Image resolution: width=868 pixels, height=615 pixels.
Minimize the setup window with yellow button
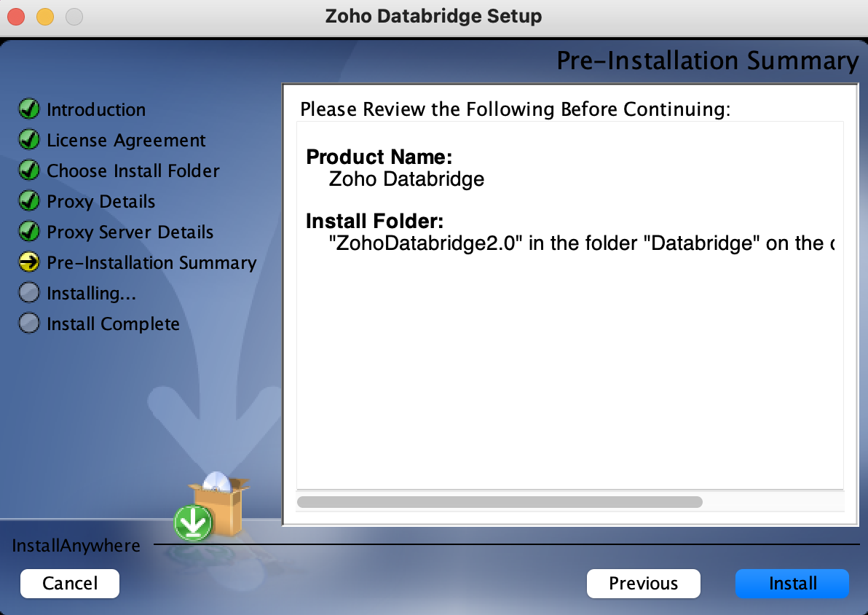click(x=45, y=17)
